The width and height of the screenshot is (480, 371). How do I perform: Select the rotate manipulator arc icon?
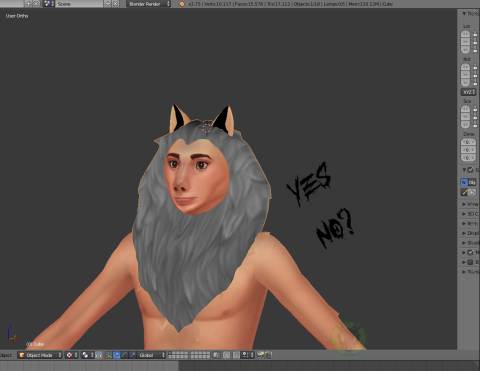pyautogui.click(x=124, y=355)
